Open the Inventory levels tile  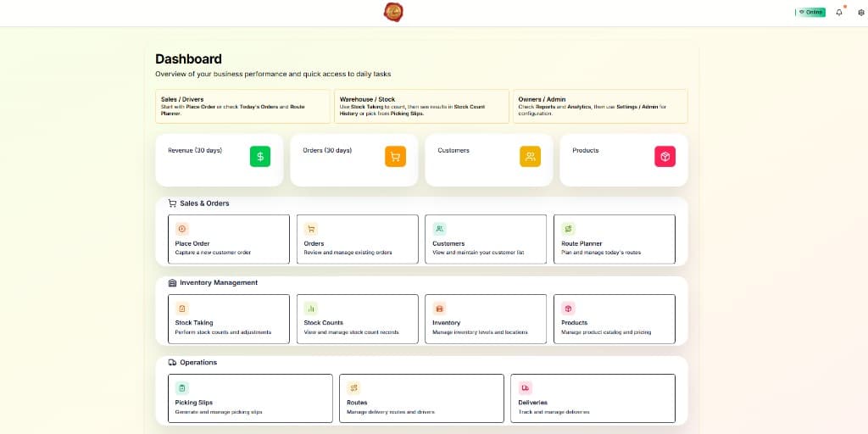485,319
